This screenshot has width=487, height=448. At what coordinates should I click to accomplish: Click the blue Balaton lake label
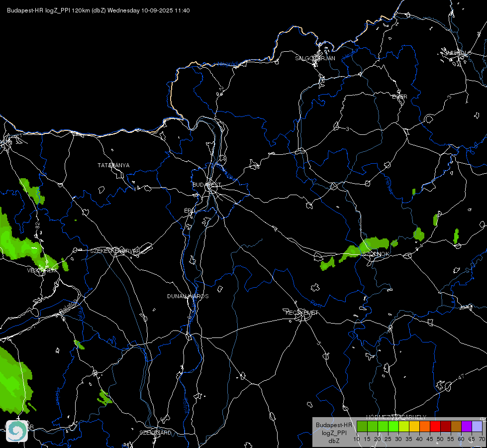[x=68, y=306]
